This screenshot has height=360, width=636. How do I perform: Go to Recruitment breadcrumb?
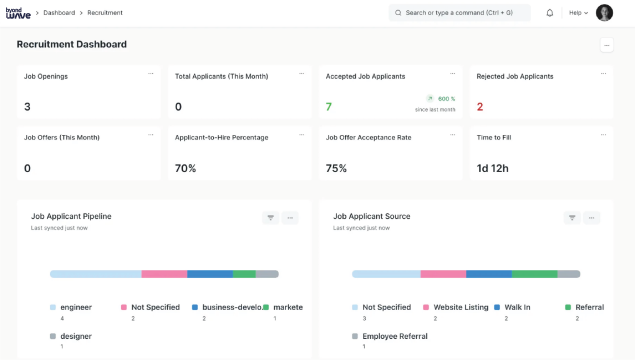[x=105, y=13]
